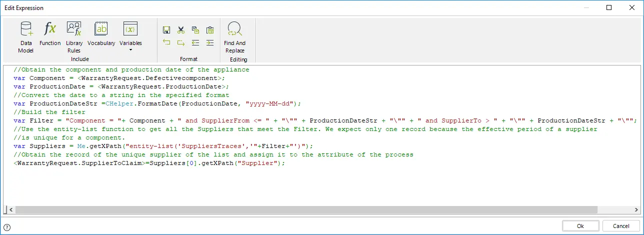Click the Ok button
The image size is (644, 235).
pos(580,226)
